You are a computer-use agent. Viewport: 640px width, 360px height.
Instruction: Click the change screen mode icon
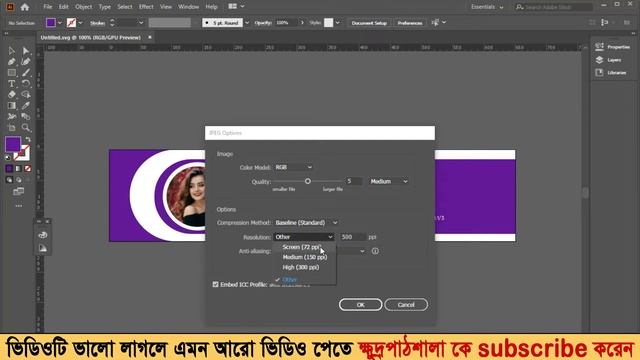click(x=18, y=191)
